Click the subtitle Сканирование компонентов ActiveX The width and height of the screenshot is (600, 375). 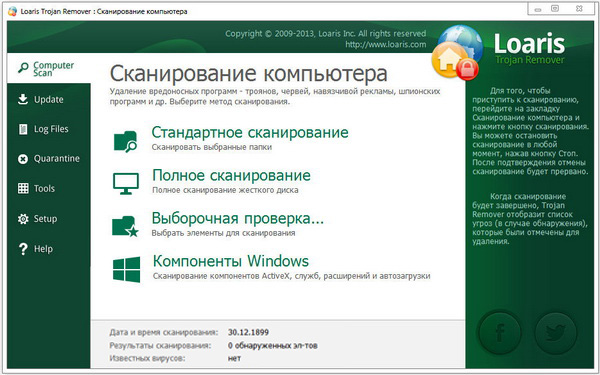[x=292, y=276]
